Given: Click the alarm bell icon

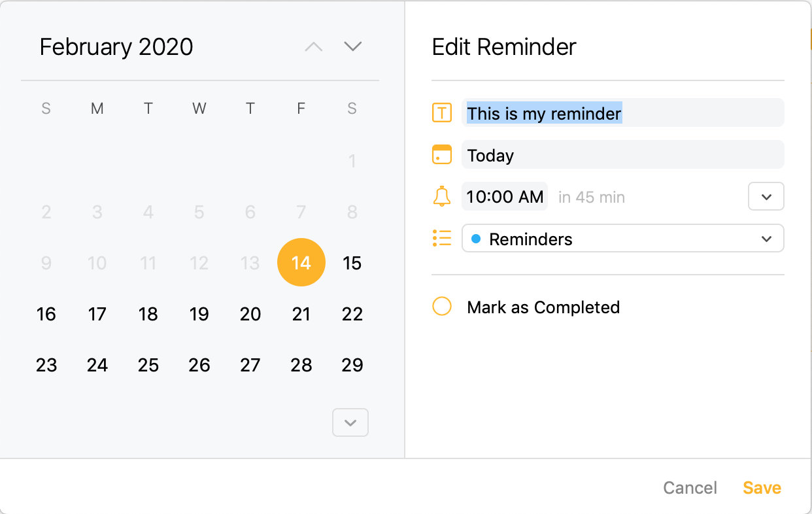Looking at the screenshot, I should pos(442,196).
